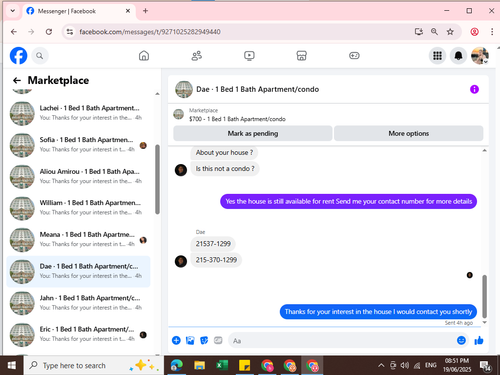Open Aliou Amirou conversation

[x=79, y=176]
